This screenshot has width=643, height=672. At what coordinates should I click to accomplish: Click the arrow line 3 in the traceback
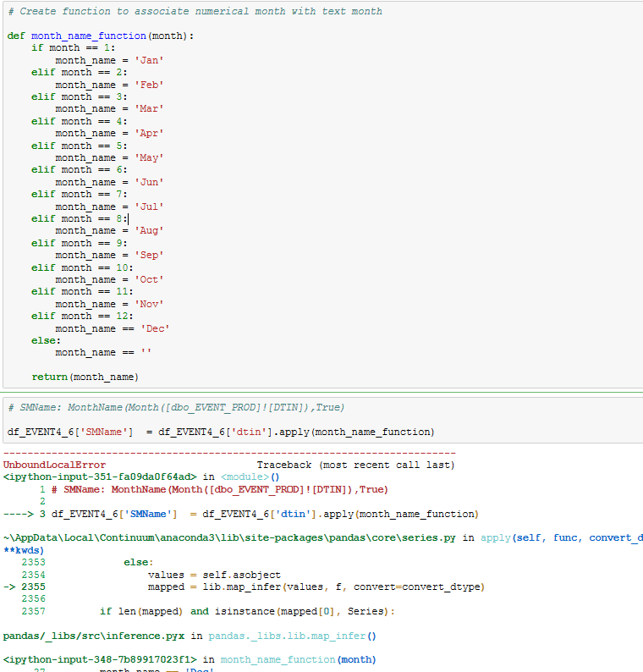(x=241, y=514)
